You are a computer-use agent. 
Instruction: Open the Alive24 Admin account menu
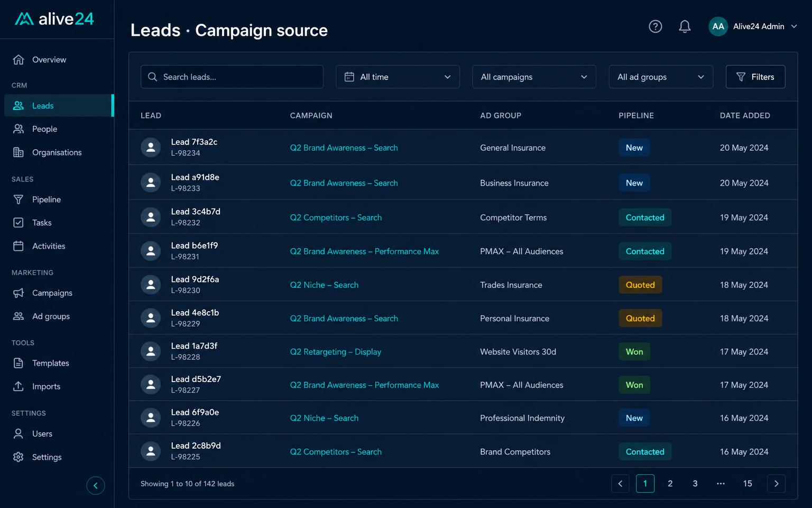(x=753, y=26)
